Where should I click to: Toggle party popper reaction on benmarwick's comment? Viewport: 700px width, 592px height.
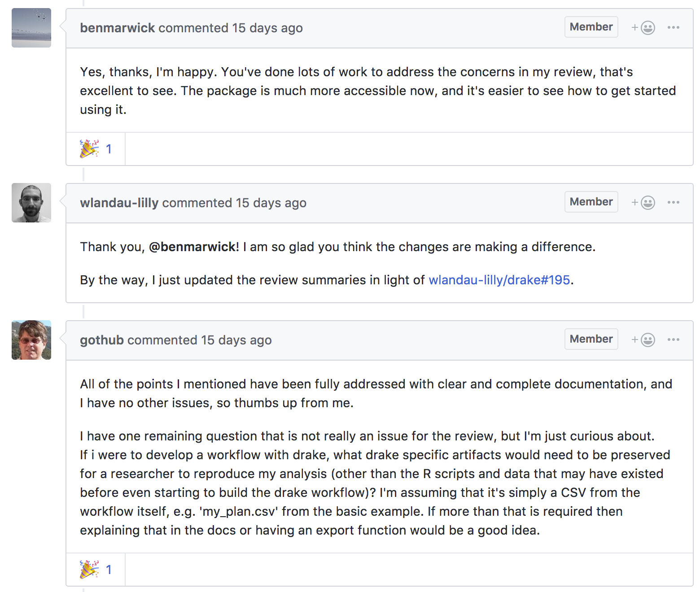[96, 149]
